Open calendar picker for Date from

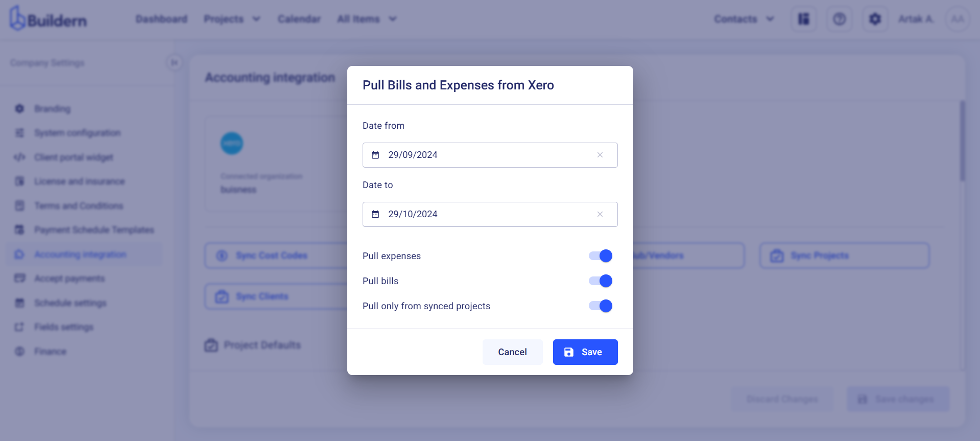click(375, 155)
